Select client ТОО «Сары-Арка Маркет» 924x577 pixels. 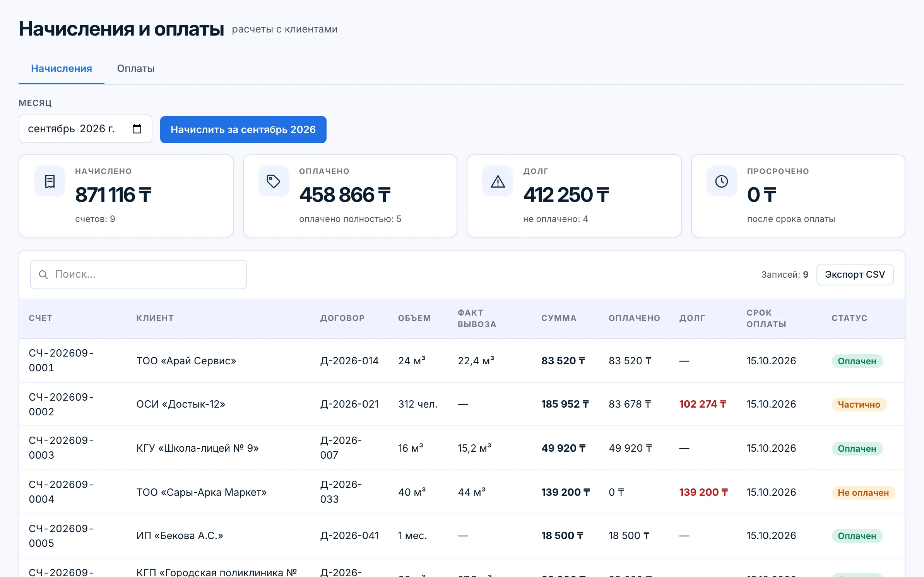202,492
